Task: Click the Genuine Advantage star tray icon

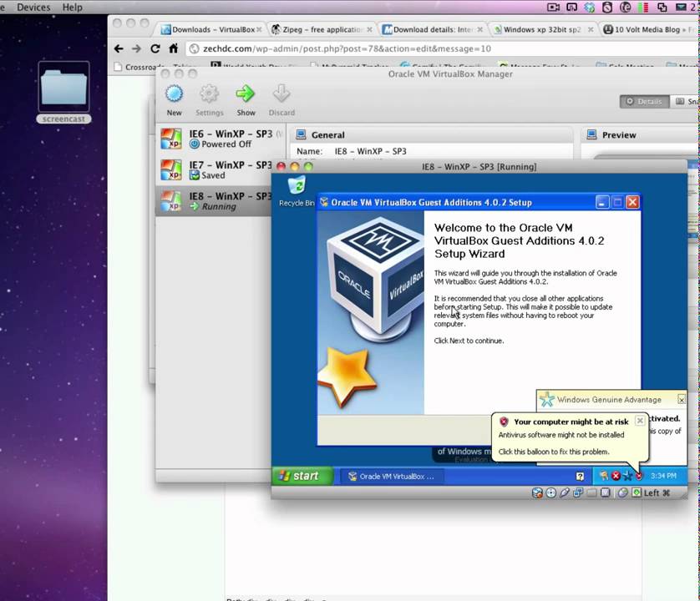Action: [x=627, y=476]
